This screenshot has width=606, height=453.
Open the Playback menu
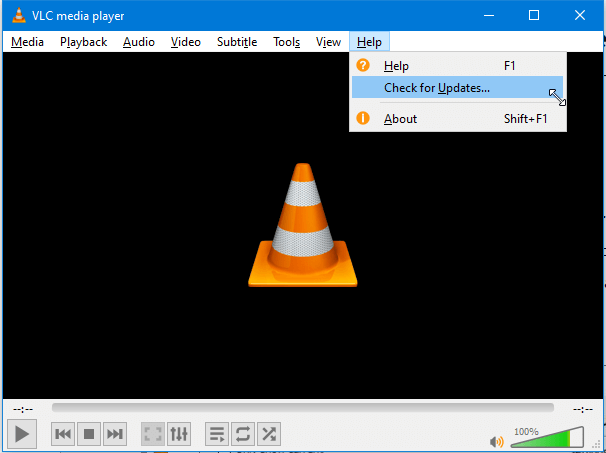(x=83, y=42)
